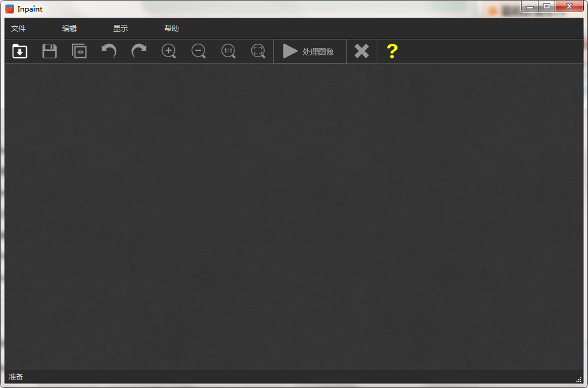588x388 pixels.
Task: Click the 准备 status bar text
Action: (x=16, y=377)
